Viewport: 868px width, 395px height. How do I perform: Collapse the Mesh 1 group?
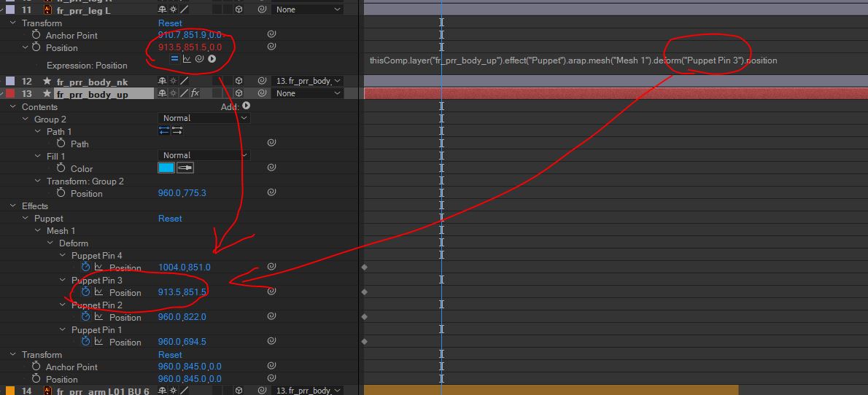[x=37, y=231]
